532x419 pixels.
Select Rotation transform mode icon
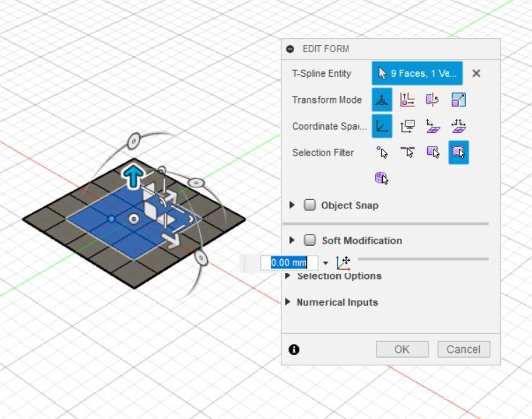pos(433,100)
